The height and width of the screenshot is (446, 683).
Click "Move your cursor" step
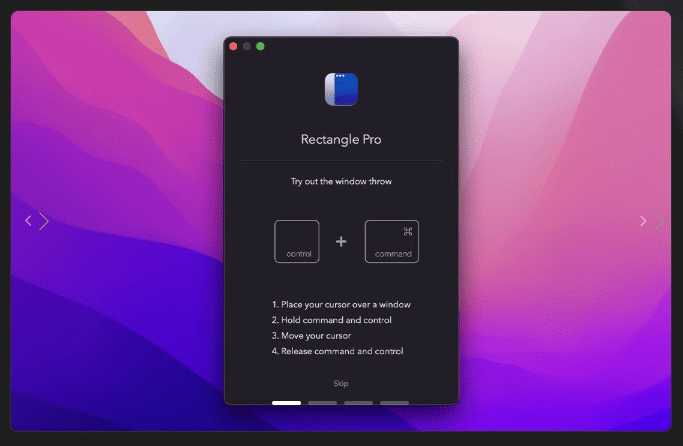point(311,336)
